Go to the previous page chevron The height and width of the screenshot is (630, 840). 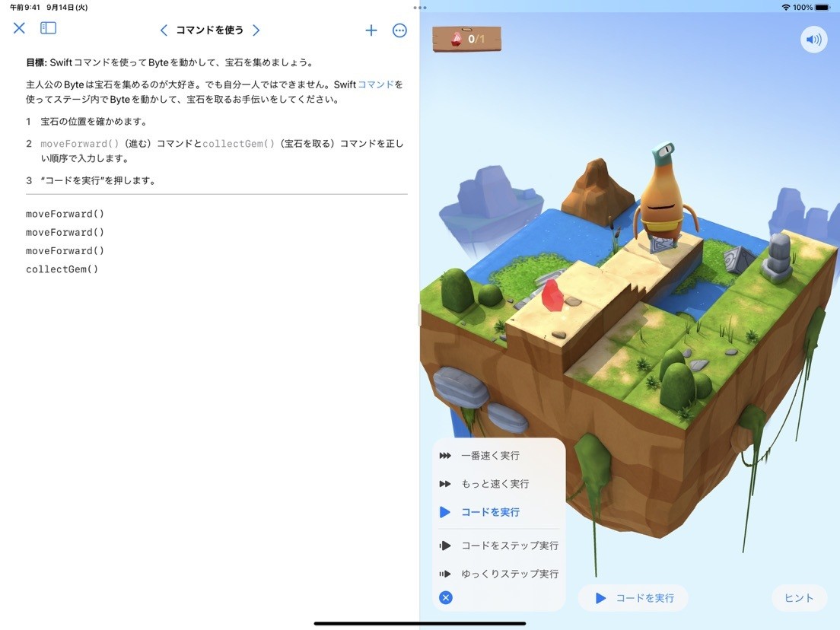point(164,30)
